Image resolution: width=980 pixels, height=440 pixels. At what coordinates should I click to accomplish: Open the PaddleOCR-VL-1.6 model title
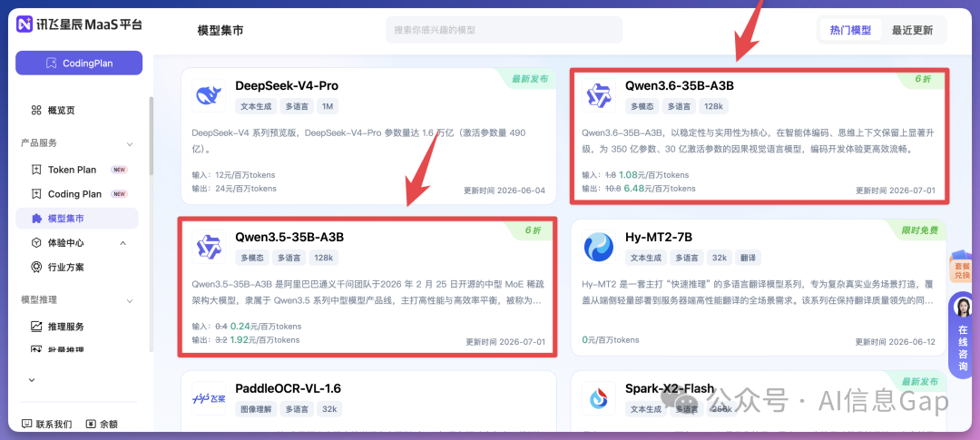[x=289, y=389]
